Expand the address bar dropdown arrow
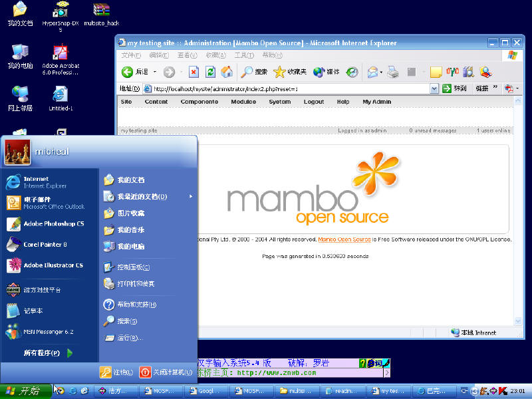 (434, 89)
